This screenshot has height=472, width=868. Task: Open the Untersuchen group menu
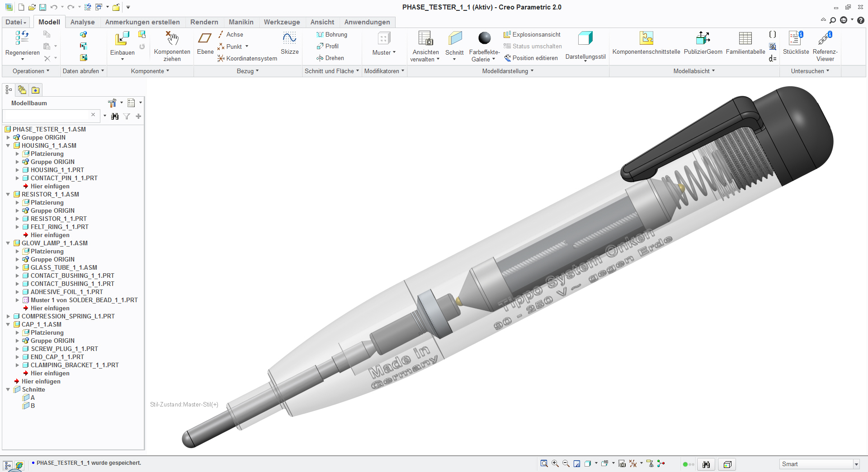pyautogui.click(x=810, y=71)
